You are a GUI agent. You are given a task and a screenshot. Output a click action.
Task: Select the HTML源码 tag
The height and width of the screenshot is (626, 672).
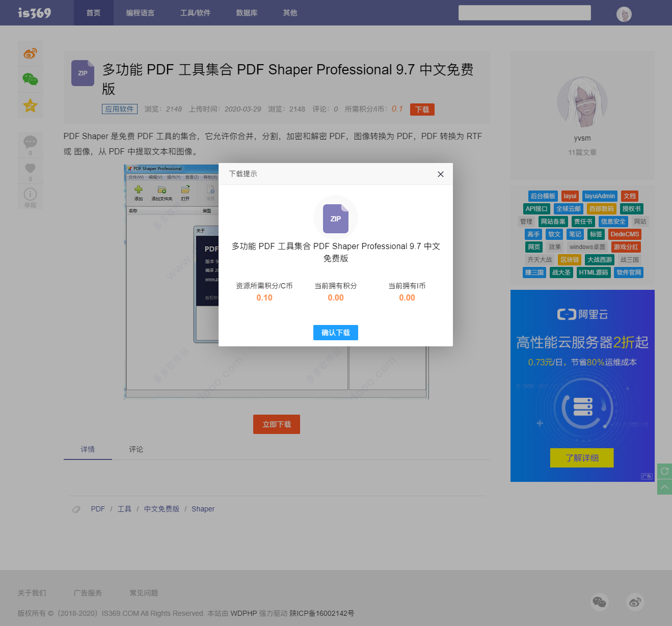[x=594, y=273]
